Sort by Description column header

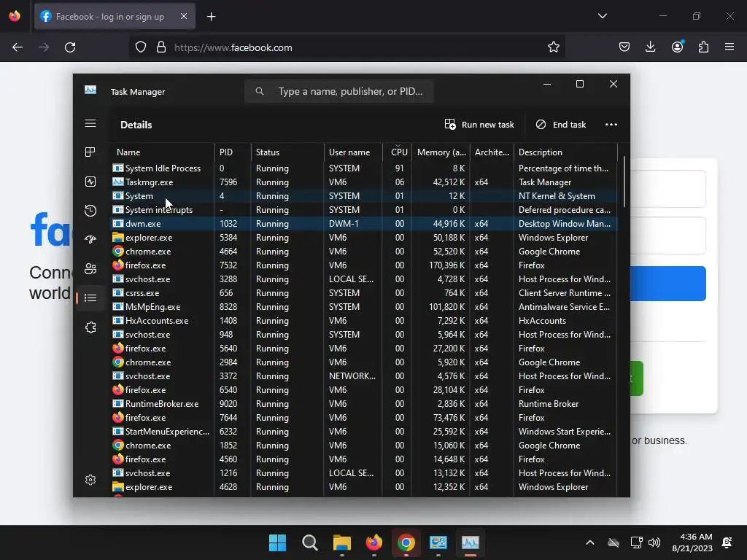click(x=565, y=152)
